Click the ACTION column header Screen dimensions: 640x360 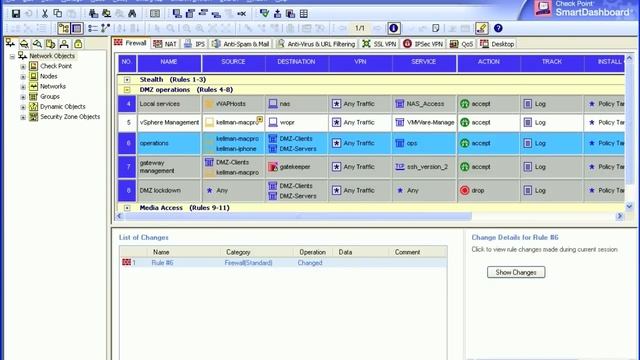(489, 62)
